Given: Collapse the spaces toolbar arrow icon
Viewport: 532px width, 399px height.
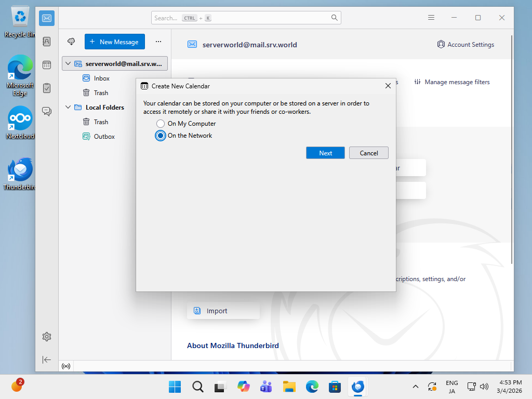Looking at the screenshot, I should [x=47, y=360].
